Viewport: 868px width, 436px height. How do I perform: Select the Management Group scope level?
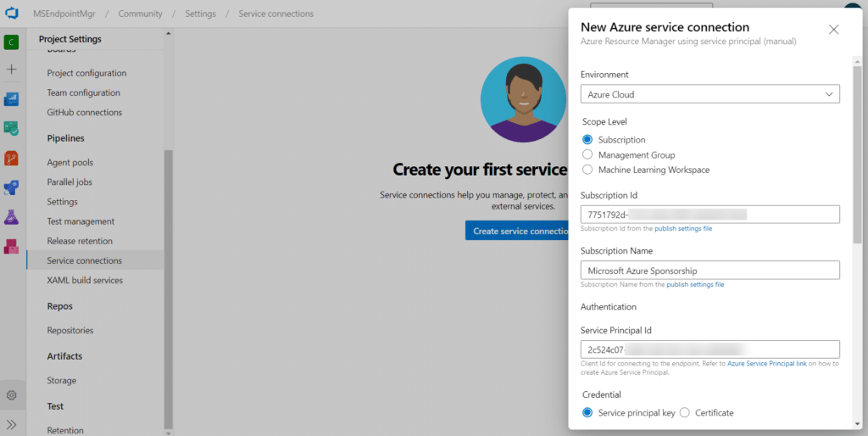587,154
